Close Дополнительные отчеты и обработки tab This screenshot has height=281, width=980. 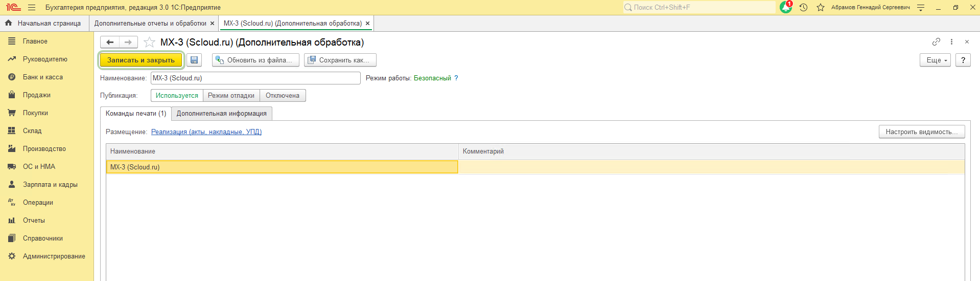click(212, 24)
